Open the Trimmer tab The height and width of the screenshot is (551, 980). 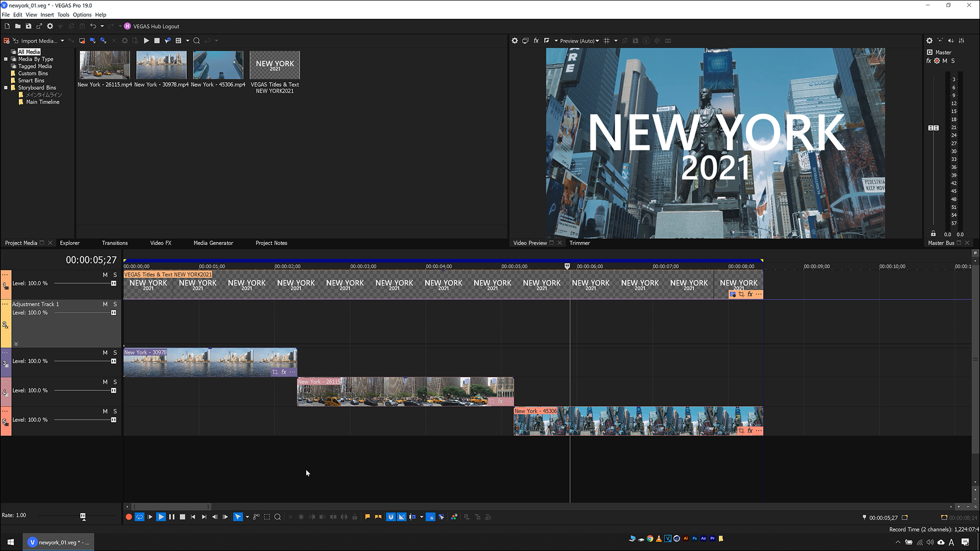click(x=579, y=243)
